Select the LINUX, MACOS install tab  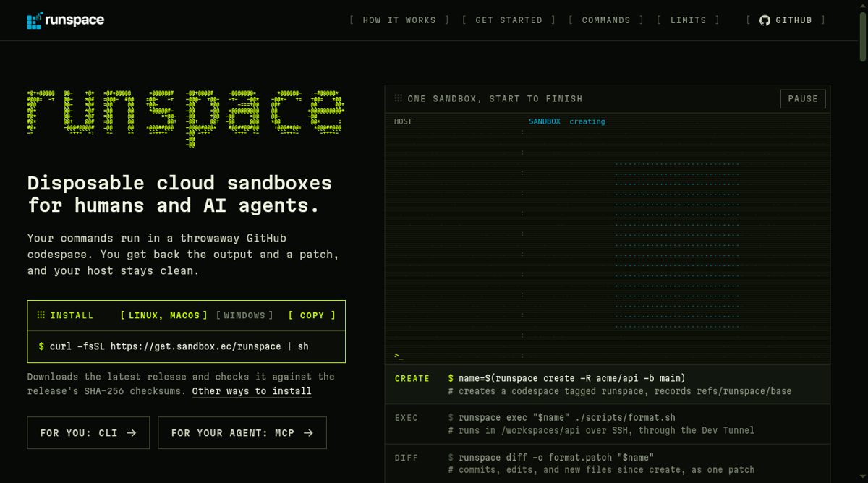(164, 315)
